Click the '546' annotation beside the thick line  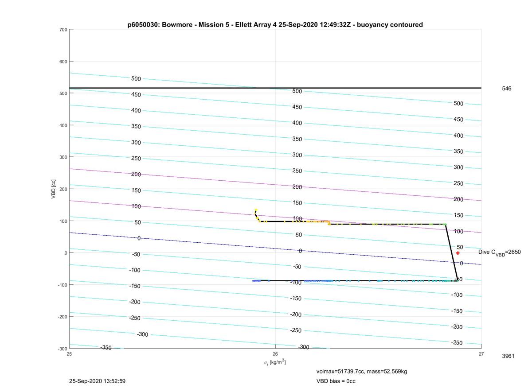(506, 89)
